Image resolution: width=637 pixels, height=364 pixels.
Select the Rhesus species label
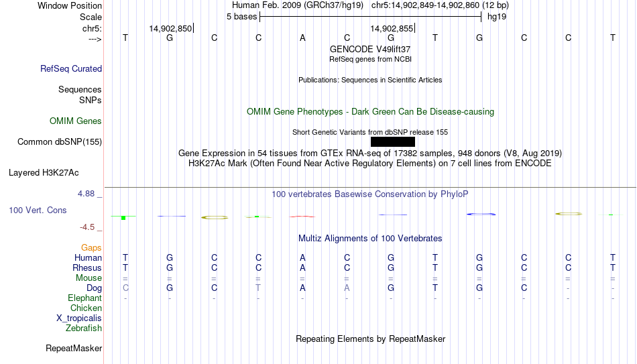pos(87,267)
